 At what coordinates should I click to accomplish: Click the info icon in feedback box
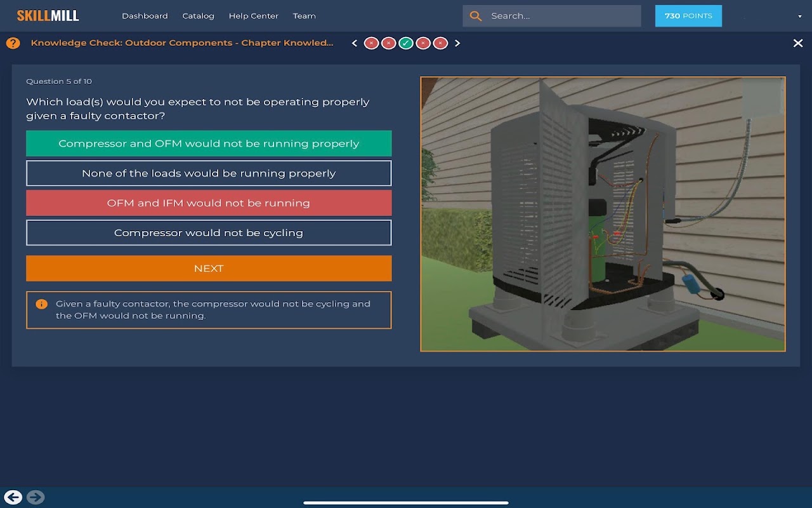click(42, 304)
